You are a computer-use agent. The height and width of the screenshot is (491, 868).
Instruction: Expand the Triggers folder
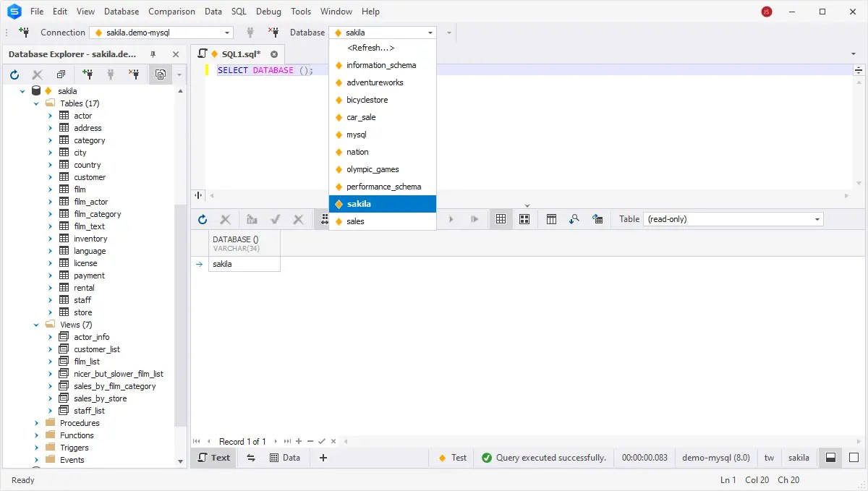(37, 448)
